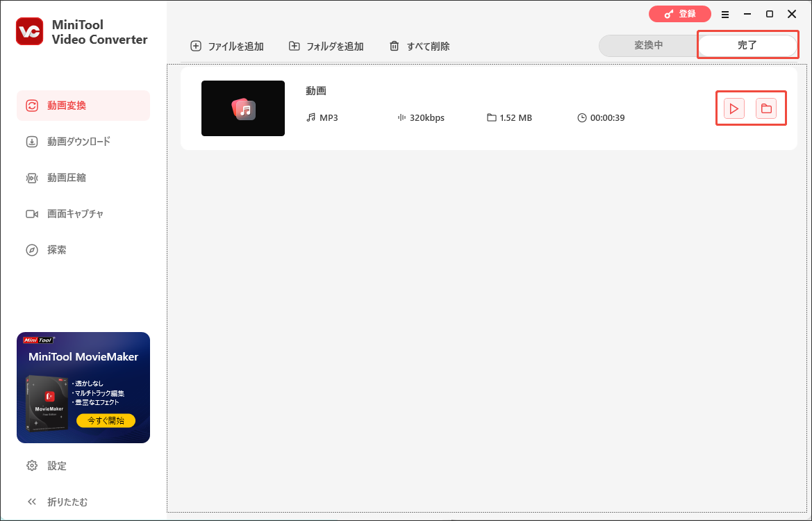812x521 pixels.
Task: Select 動画変換 in the sidebar
Action: click(x=83, y=106)
